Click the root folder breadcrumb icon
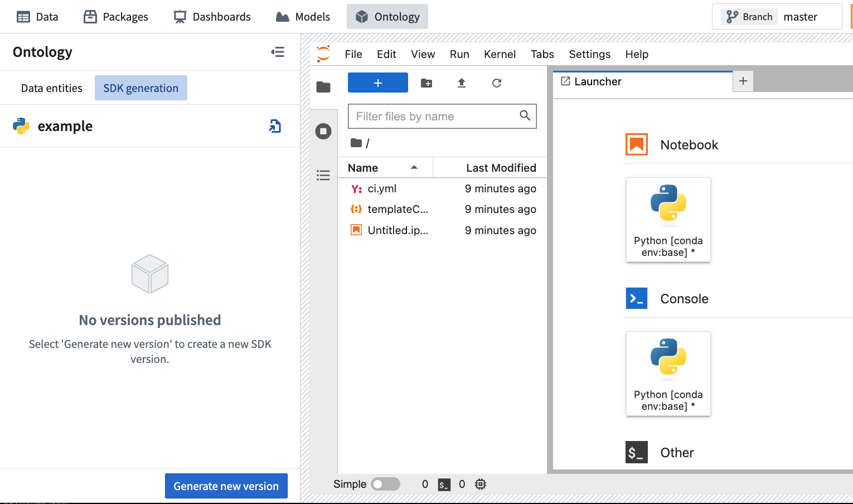Image resolution: width=853 pixels, height=504 pixels. click(356, 143)
